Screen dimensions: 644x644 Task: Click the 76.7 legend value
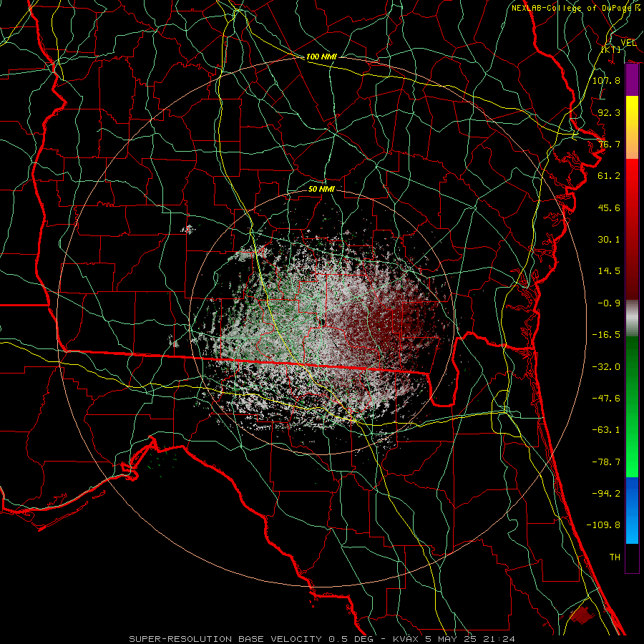609,144
